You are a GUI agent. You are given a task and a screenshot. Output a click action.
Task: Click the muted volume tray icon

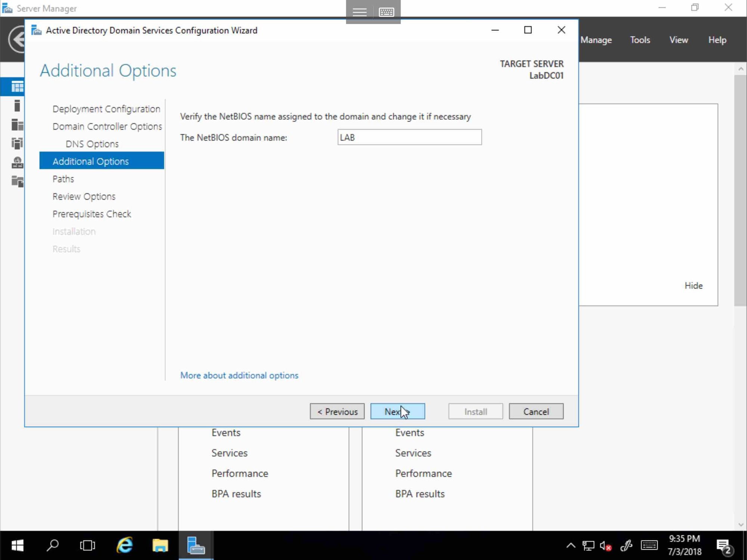tap(605, 546)
